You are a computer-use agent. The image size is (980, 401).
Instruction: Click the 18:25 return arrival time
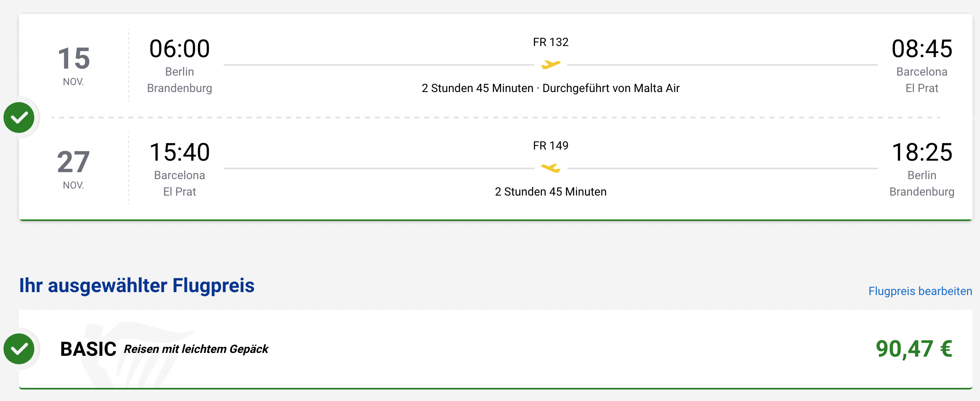pos(922,152)
